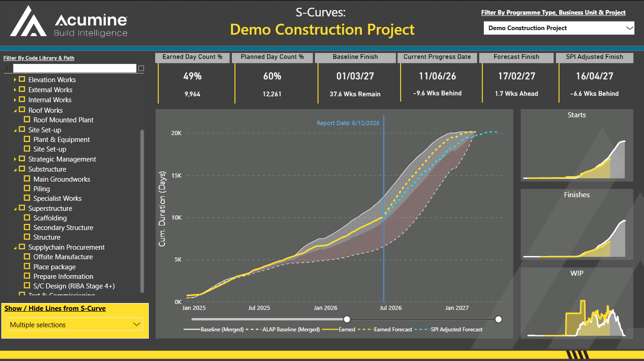Collapse the Superstructure tree node

(15, 209)
